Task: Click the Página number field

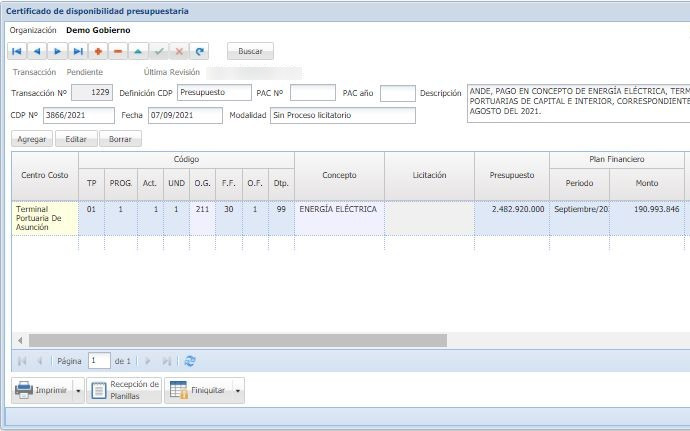Action: pyautogui.click(x=99, y=361)
